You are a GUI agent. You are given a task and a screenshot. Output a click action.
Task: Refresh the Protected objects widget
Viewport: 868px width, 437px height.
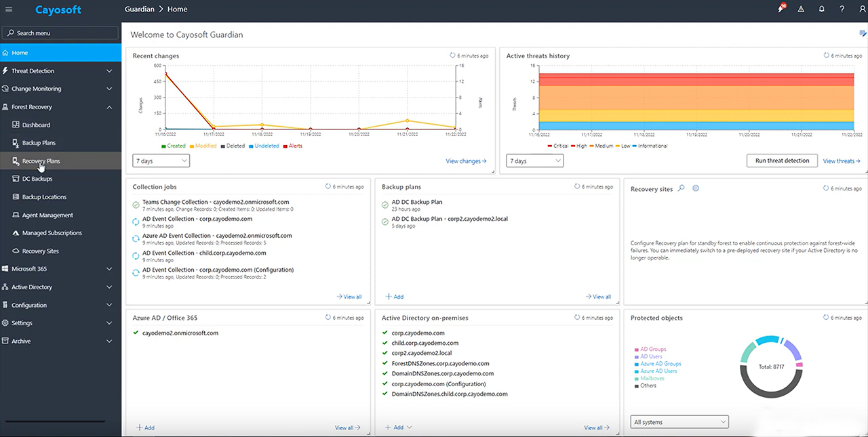[827, 317]
